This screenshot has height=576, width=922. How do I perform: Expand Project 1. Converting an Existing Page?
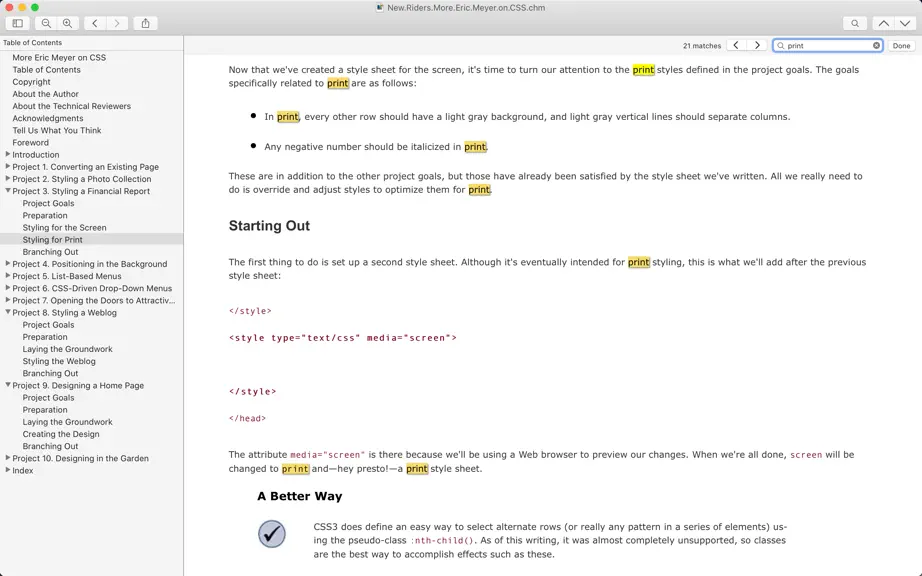(8, 166)
